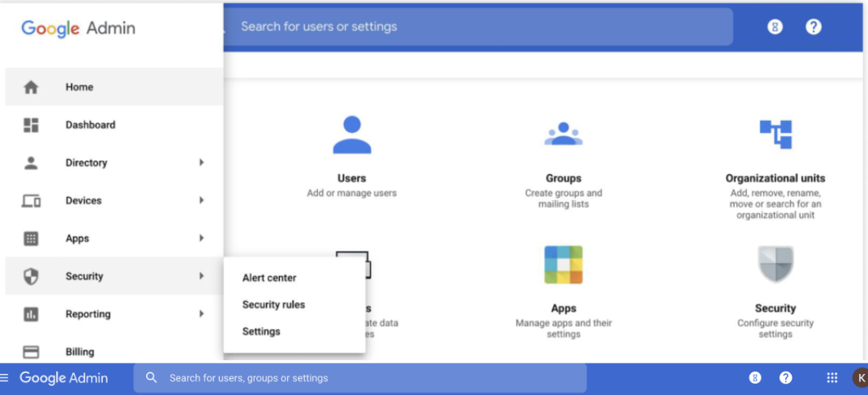Open Settings from the Security submenu
Screen dimensions: 868x395
click(x=261, y=332)
